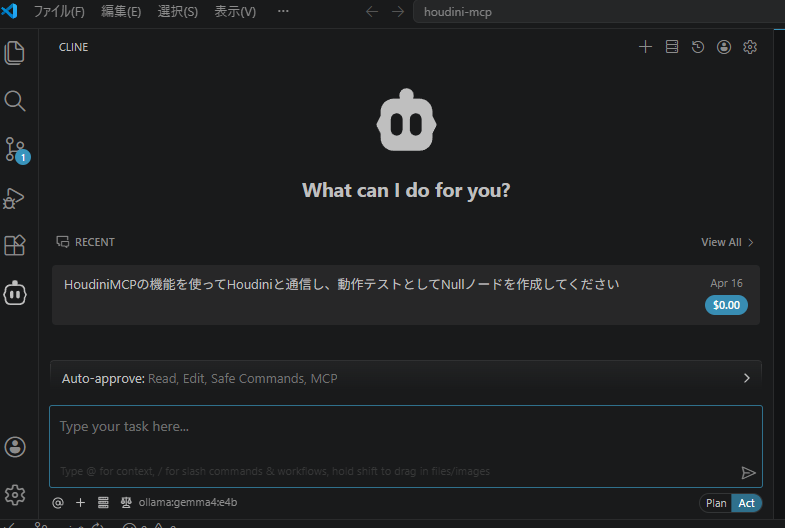785x528 pixels.
Task: Open the Cline robot icon in activity bar
Action: 15,293
